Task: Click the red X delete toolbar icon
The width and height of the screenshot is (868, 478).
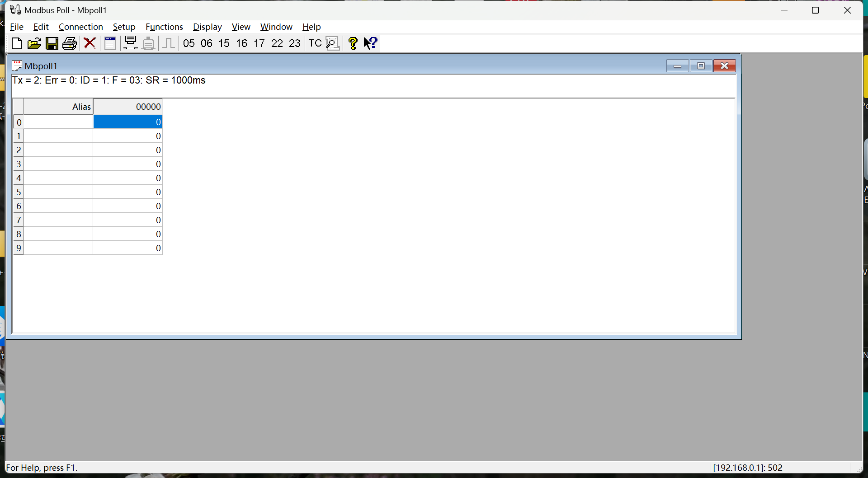Action: click(90, 43)
